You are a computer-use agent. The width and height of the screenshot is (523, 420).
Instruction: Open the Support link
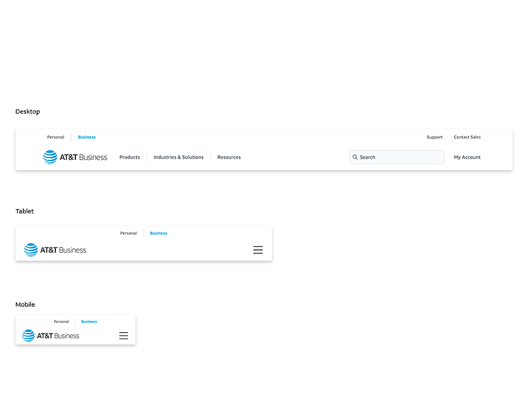(x=435, y=137)
